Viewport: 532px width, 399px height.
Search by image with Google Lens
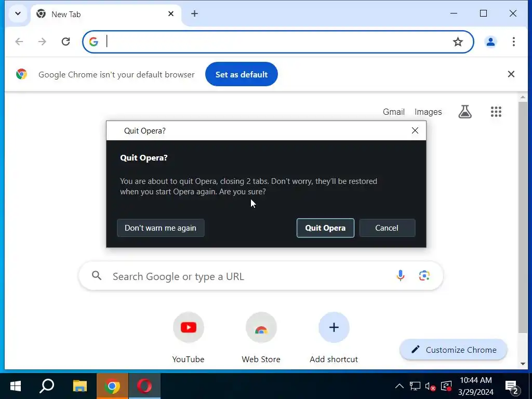(424, 275)
